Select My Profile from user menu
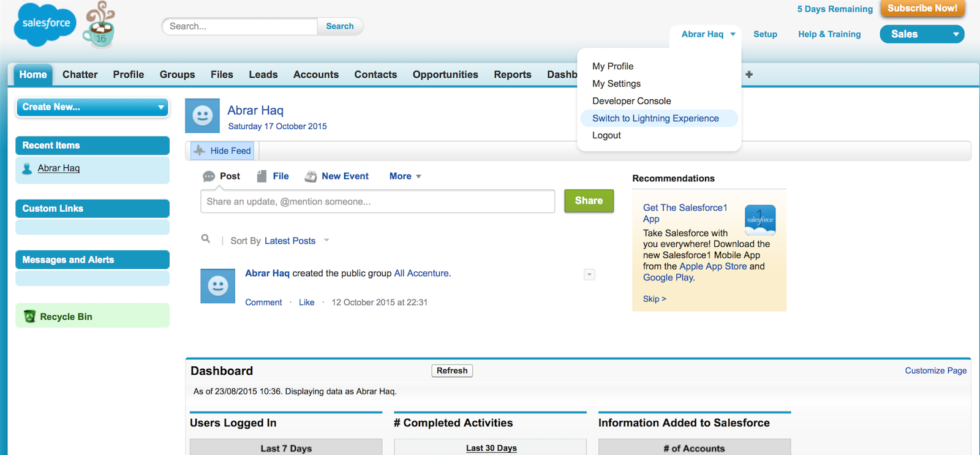This screenshot has width=980, height=455. click(613, 66)
